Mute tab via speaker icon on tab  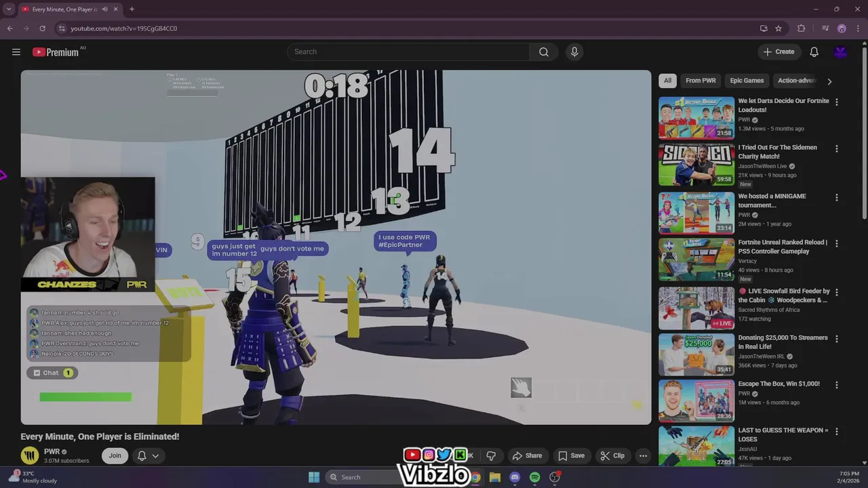(104, 9)
